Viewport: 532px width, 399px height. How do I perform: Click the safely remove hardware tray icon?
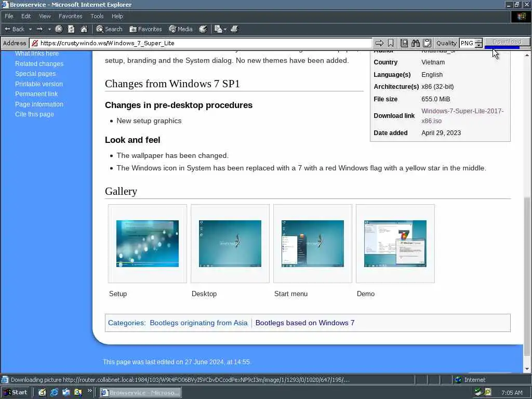478,392
